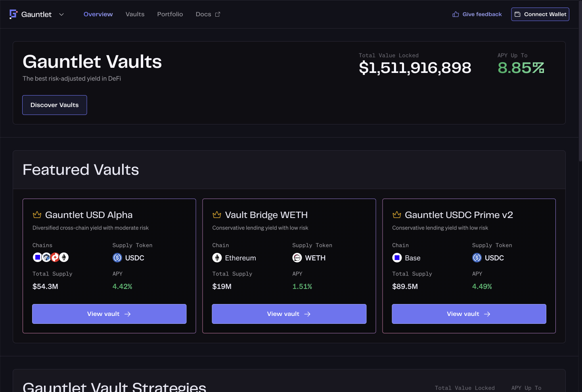Image resolution: width=582 pixels, height=392 pixels.
Task: Open the Docs external link
Action: tap(208, 14)
